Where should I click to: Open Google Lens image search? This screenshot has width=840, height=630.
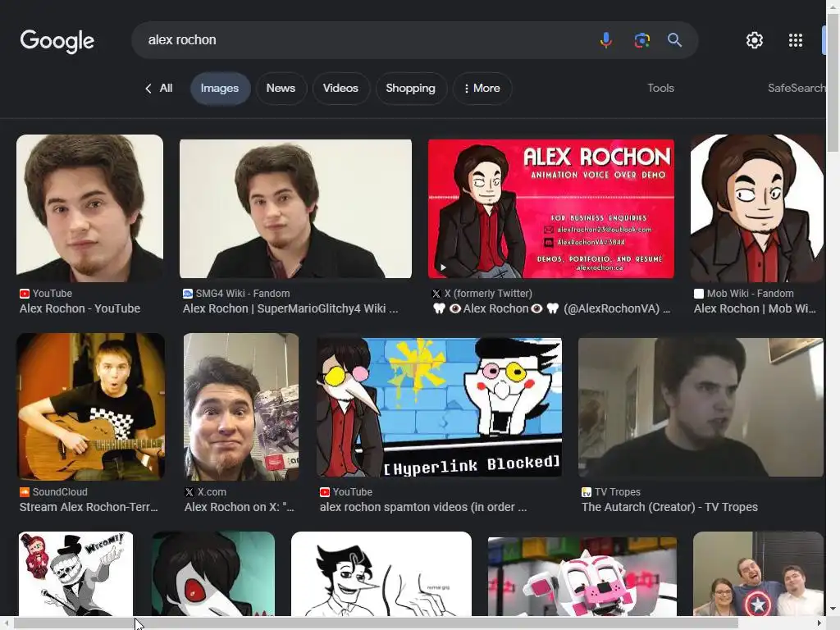[x=641, y=40]
